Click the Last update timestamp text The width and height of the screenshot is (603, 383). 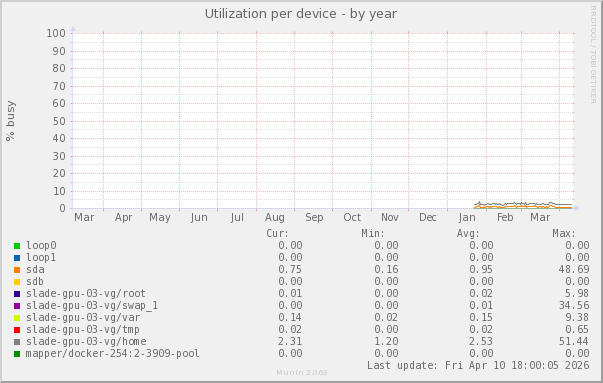click(x=478, y=365)
